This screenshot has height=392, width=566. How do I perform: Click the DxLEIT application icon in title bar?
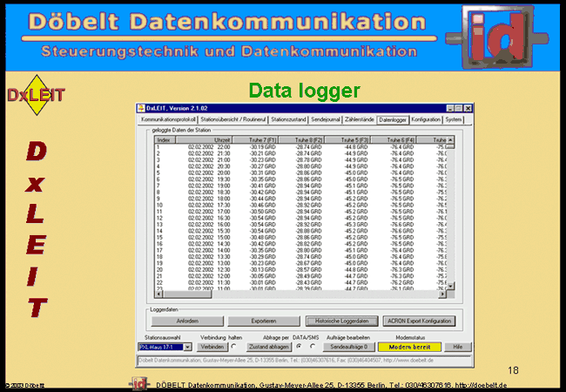(141, 108)
